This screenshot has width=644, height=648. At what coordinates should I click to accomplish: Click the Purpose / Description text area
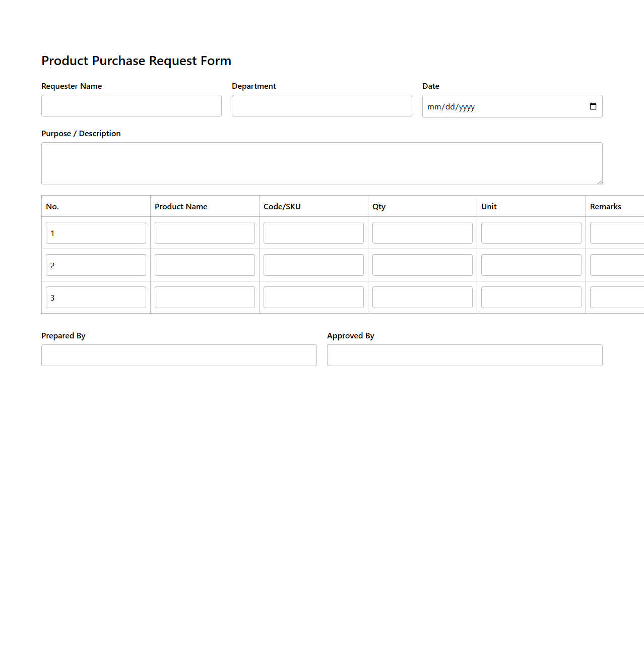(322, 163)
